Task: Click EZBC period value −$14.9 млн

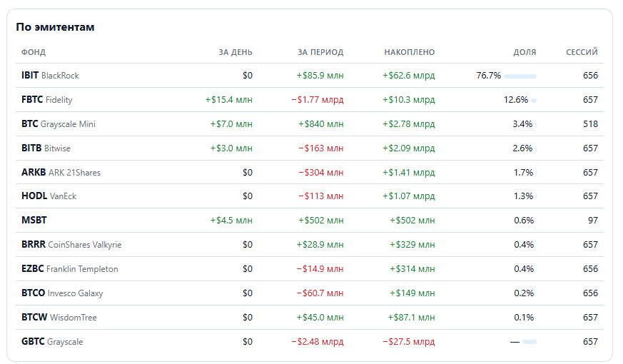Action: click(320, 268)
